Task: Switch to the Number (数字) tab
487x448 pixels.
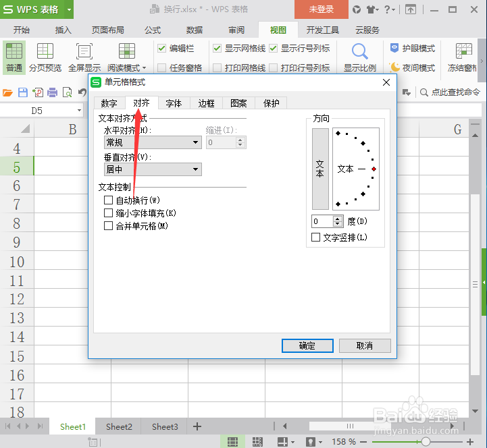Action: 109,103
